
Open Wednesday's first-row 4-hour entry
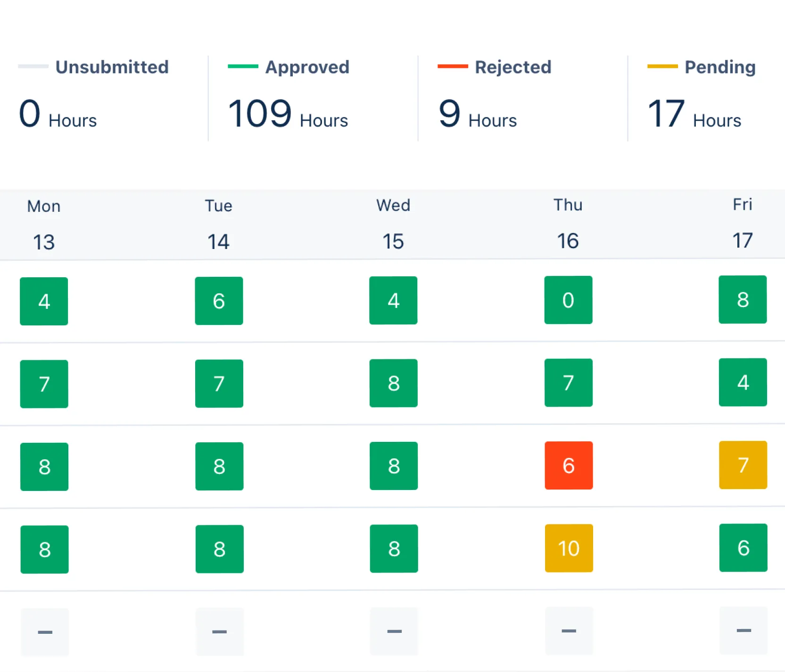393,300
